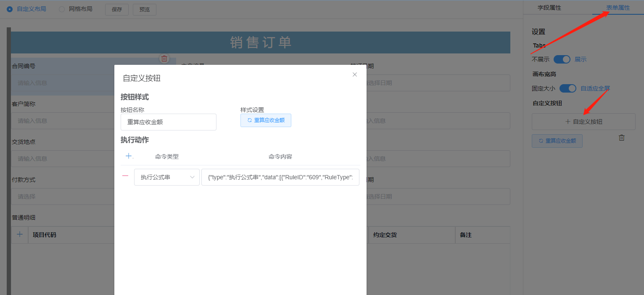Click red delete icon above 合同编号 field
Image resolution: width=644 pixels, height=295 pixels.
pyautogui.click(x=164, y=58)
